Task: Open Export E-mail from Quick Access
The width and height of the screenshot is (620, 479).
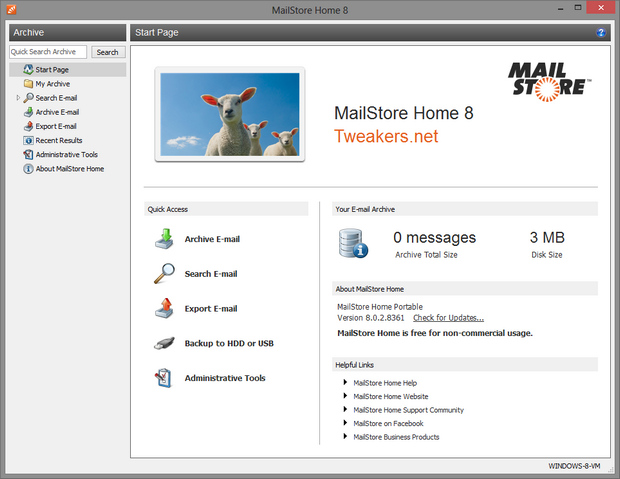Action: (211, 309)
